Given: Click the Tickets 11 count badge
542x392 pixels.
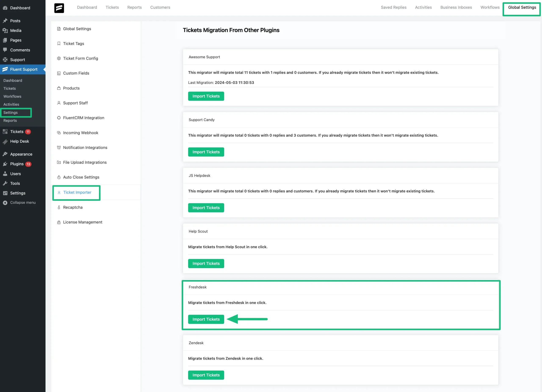Looking at the screenshot, I should 28,132.
